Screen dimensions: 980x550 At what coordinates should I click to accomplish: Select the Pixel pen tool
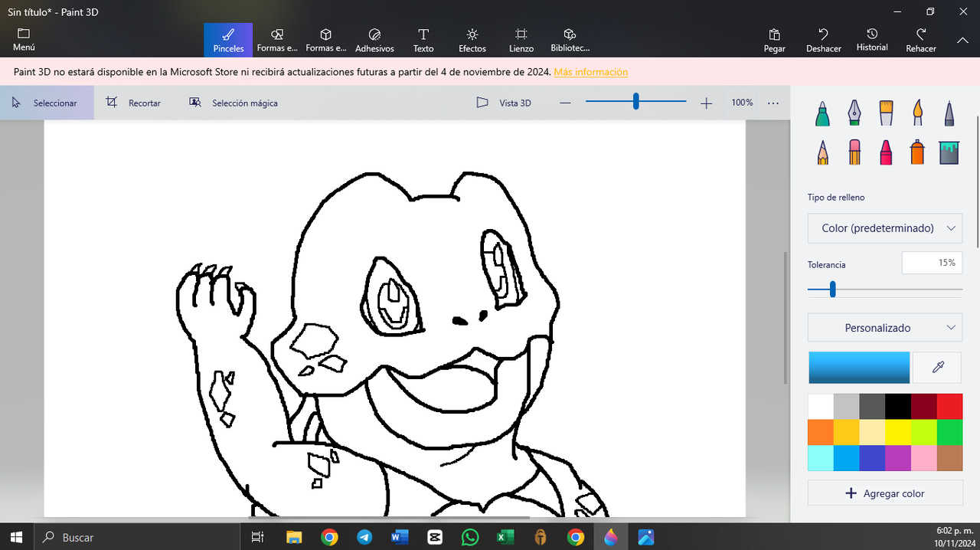[949, 113]
